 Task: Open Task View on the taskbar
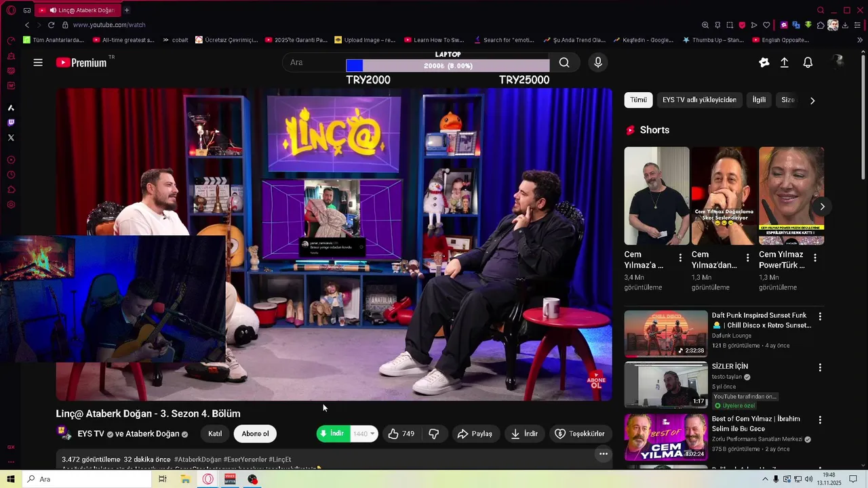pyautogui.click(x=163, y=479)
